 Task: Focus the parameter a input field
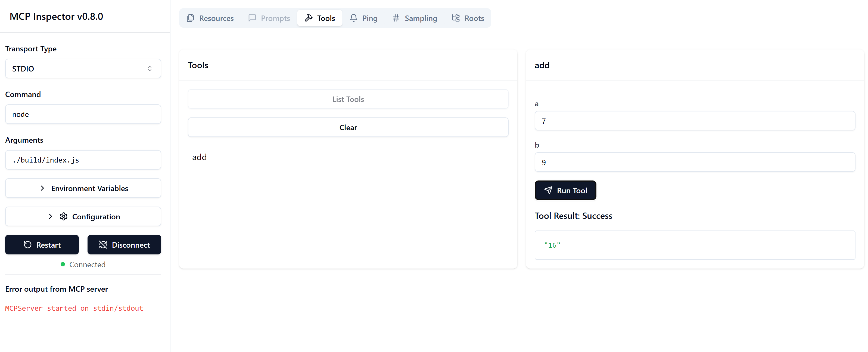point(695,121)
